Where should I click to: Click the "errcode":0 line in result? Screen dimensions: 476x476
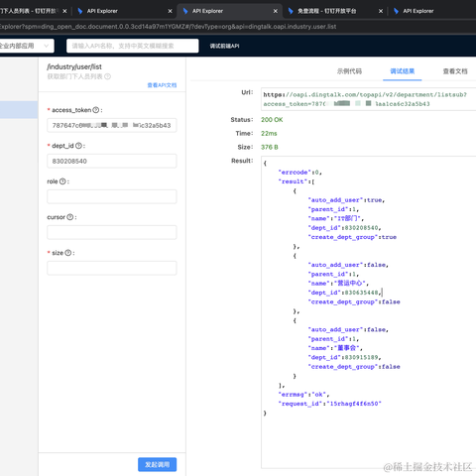click(299, 173)
